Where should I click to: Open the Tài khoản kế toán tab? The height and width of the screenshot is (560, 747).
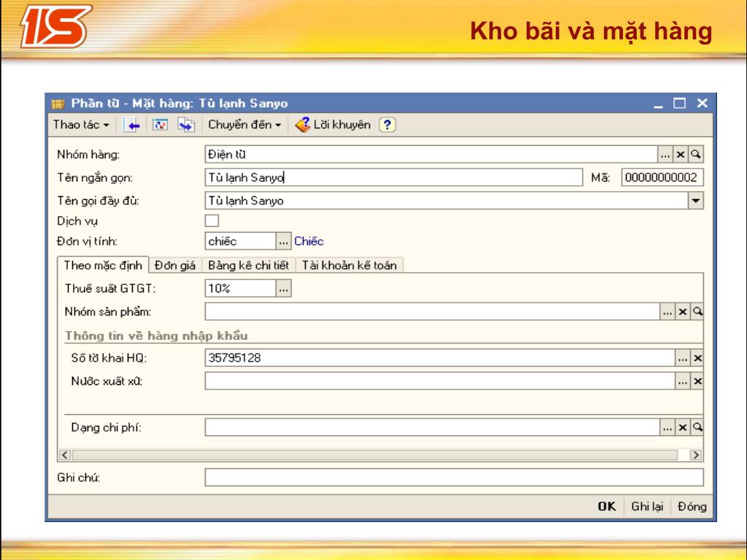point(349,265)
